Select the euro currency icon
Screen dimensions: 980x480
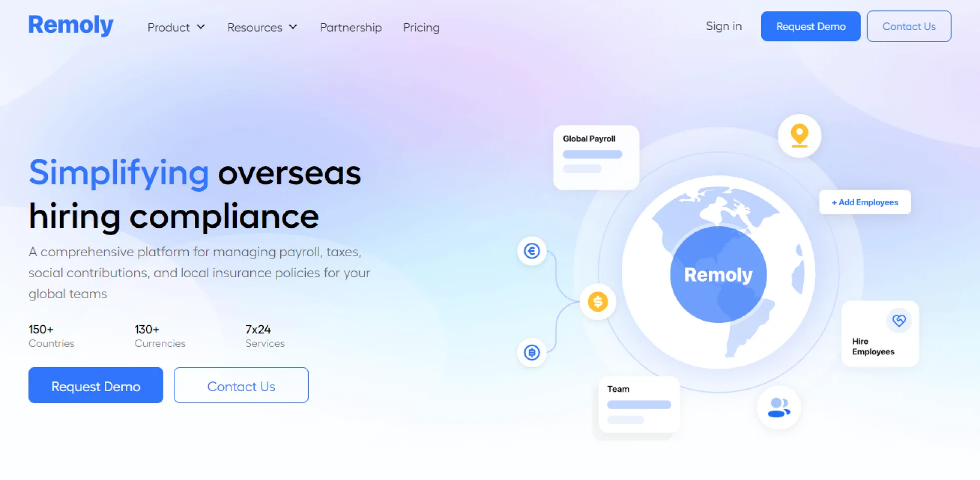click(531, 251)
